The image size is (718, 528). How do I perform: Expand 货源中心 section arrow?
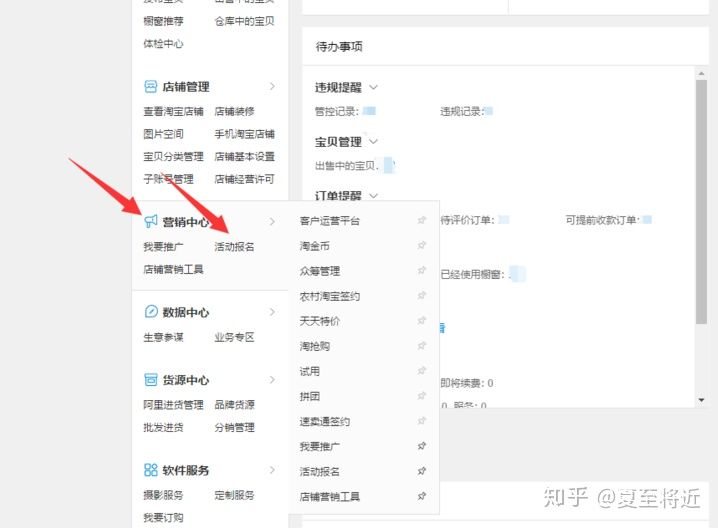pos(272,380)
